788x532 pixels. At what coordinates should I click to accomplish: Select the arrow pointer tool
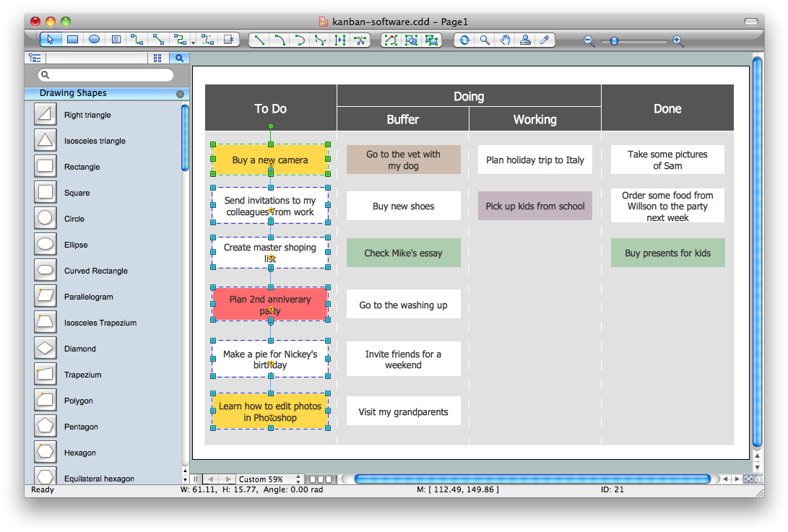(x=51, y=40)
